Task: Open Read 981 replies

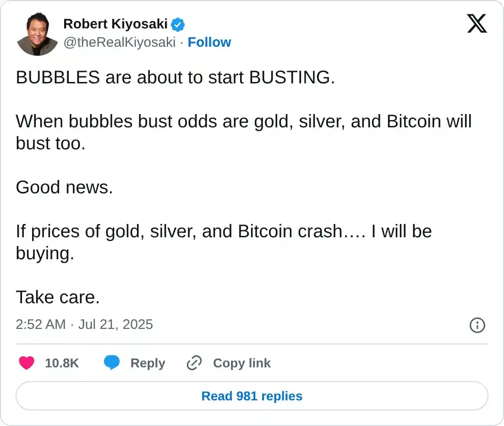Action: pos(252,396)
